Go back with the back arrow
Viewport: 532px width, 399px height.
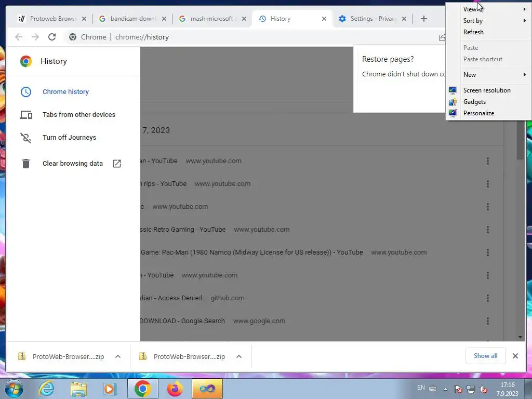[x=19, y=37]
